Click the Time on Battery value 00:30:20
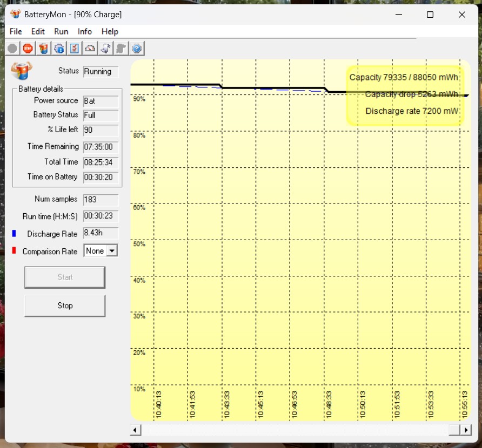 click(101, 177)
